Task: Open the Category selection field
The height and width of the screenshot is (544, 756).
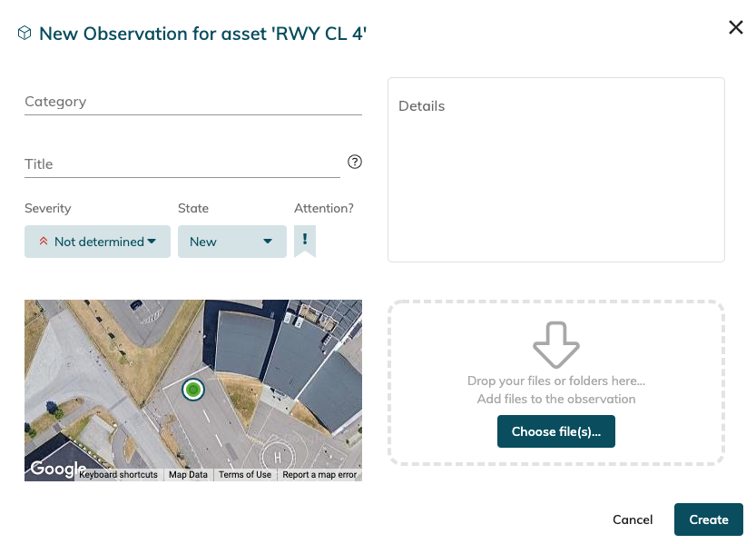Action: 192,102
